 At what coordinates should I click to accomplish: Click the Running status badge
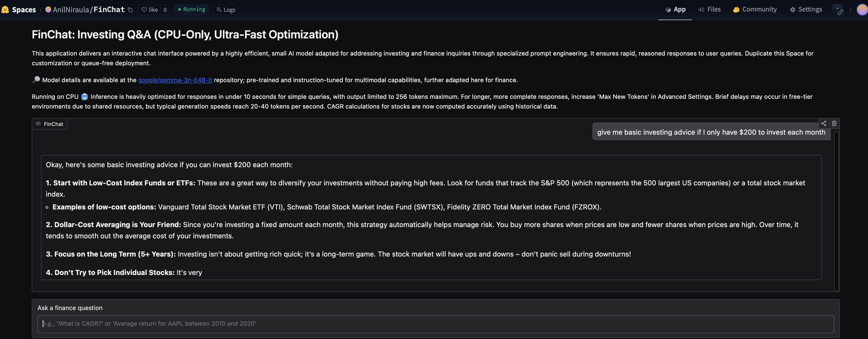[191, 9]
